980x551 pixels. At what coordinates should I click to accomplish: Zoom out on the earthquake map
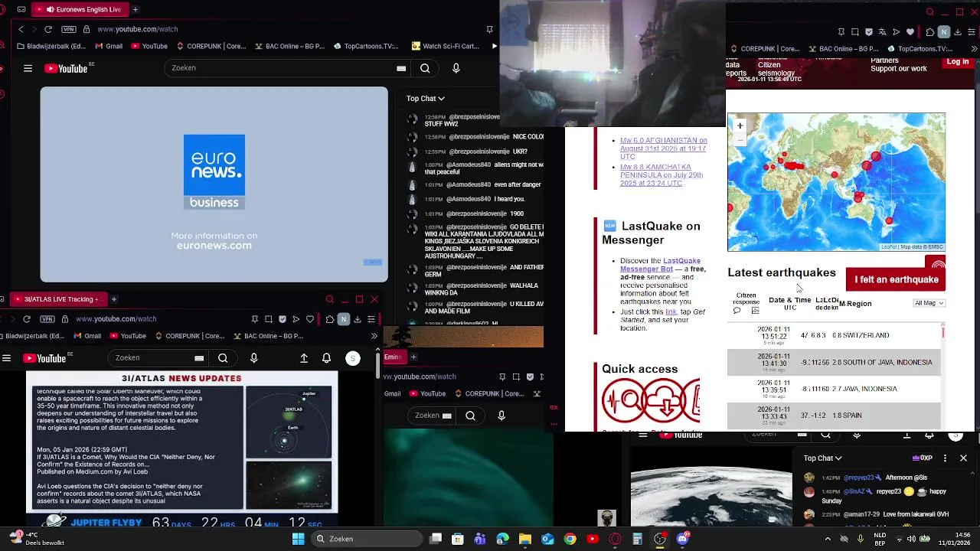740,139
